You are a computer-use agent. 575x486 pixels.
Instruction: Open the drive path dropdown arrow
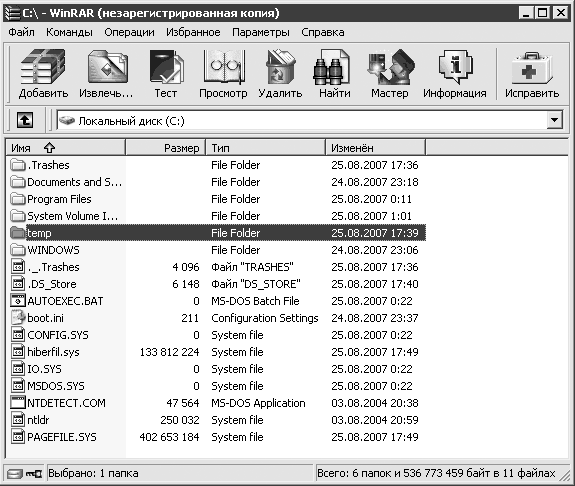pyautogui.click(x=555, y=120)
